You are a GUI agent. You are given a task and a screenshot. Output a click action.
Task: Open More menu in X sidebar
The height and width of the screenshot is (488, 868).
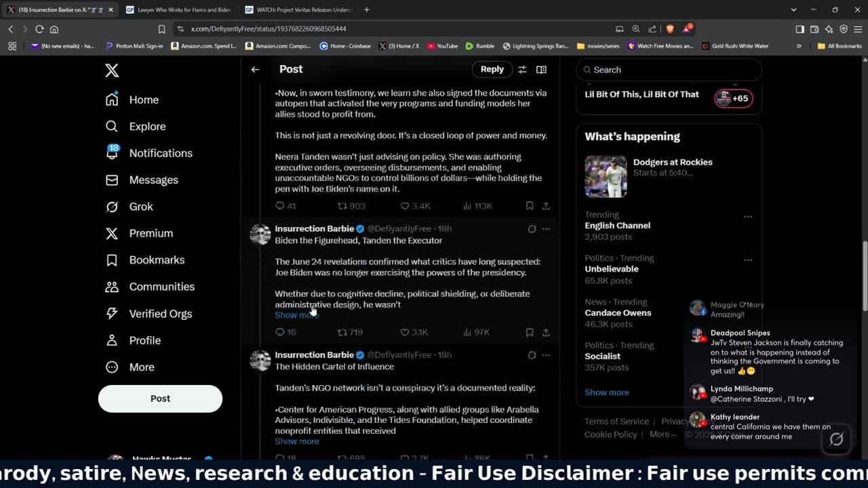click(131, 367)
